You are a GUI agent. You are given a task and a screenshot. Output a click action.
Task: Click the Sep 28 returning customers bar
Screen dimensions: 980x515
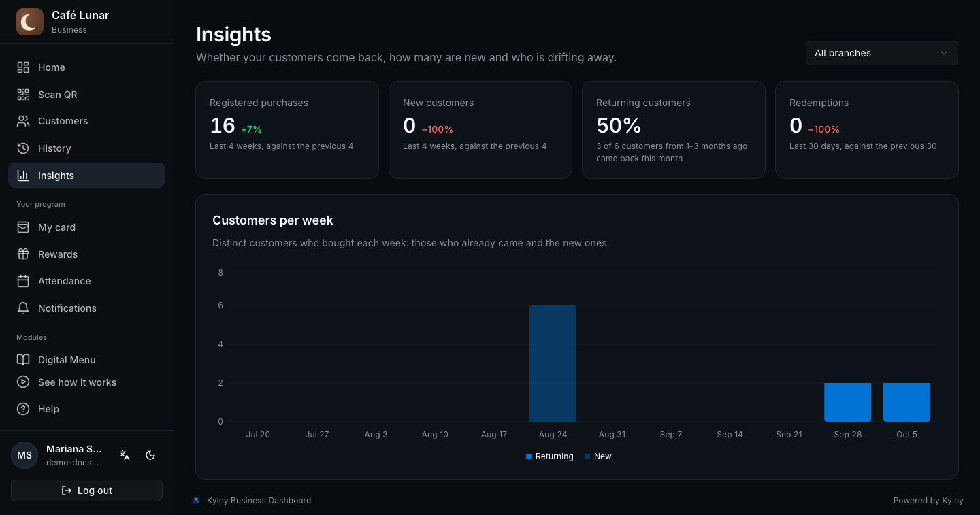(x=847, y=402)
